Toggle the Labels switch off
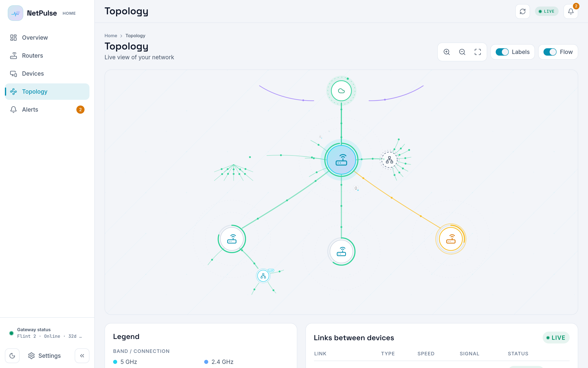Viewport: 588px width, 368px height. point(502,52)
